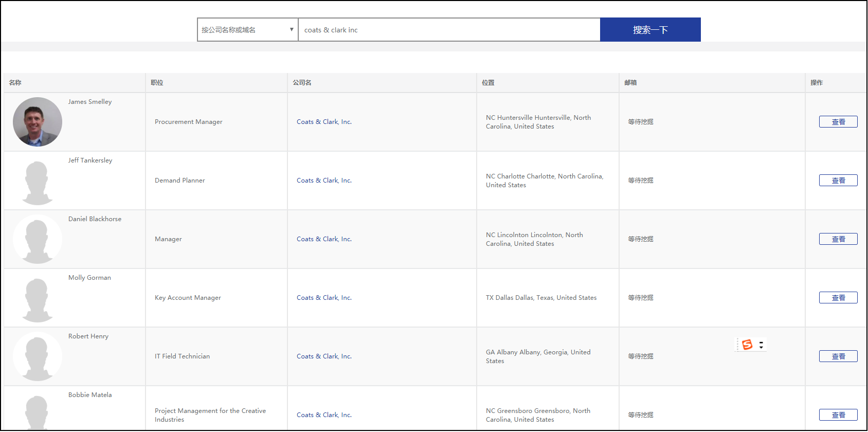868x432 pixels.
Task: Click location GA Albany Albany, Georgia
Action: coord(538,356)
